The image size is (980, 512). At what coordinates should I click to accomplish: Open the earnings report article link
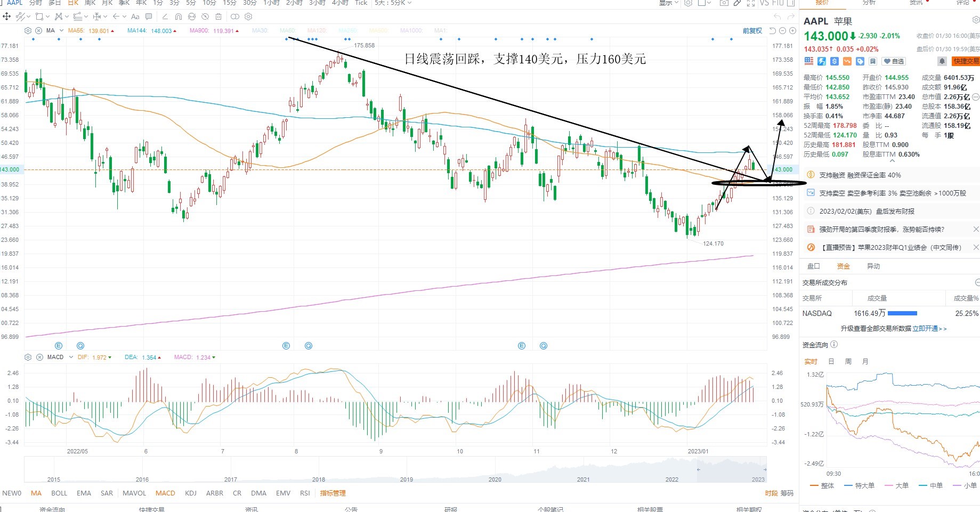coord(881,230)
